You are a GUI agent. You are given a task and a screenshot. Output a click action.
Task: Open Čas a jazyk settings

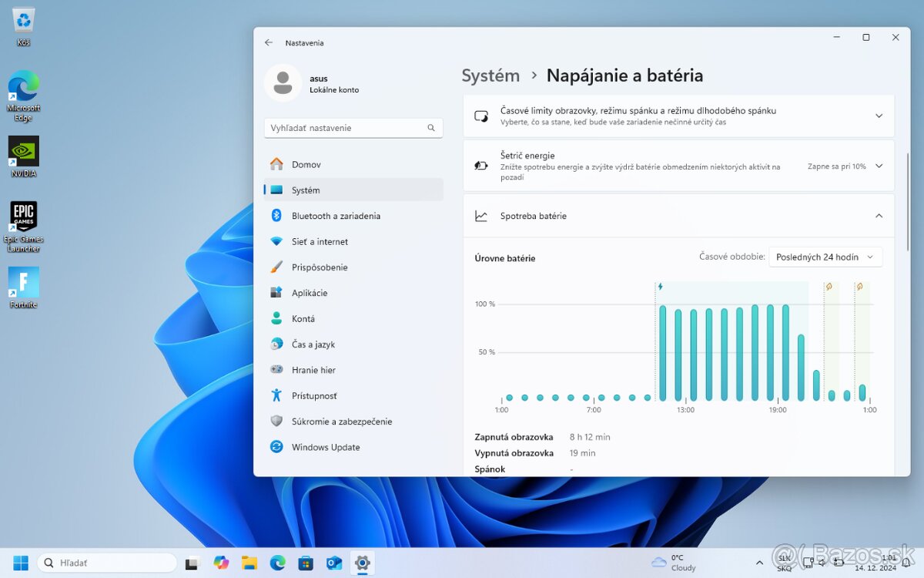pyautogui.click(x=311, y=344)
